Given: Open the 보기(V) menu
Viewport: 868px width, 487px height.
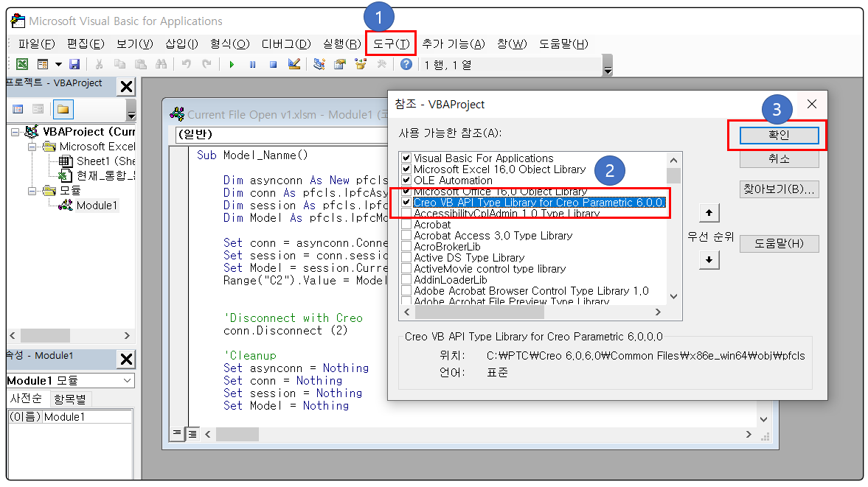Looking at the screenshot, I should [134, 43].
